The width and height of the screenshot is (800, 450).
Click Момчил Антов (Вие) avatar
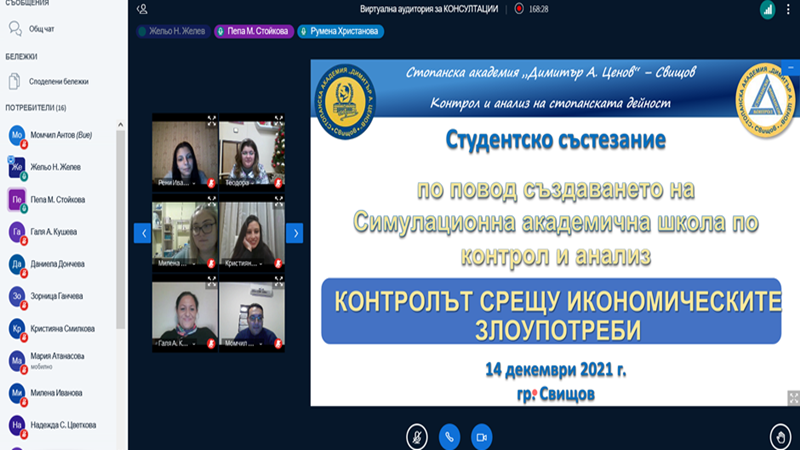(17, 135)
